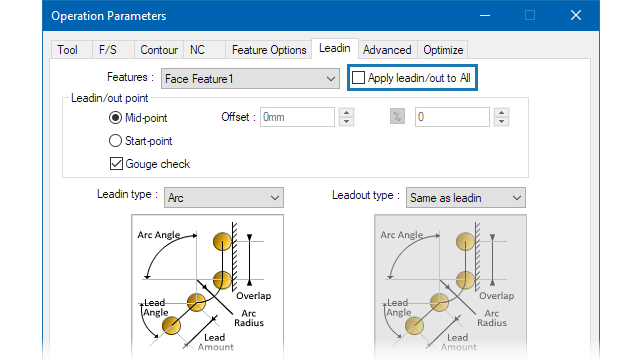Image resolution: width=640 pixels, height=360 pixels.
Task: Open the Leadout type dropdown
Action: coord(466,198)
